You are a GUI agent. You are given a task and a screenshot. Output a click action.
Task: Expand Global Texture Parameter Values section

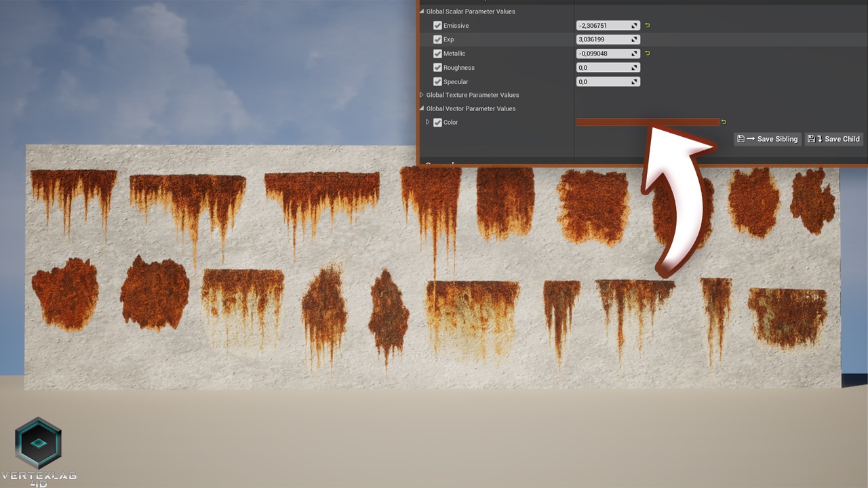[421, 95]
